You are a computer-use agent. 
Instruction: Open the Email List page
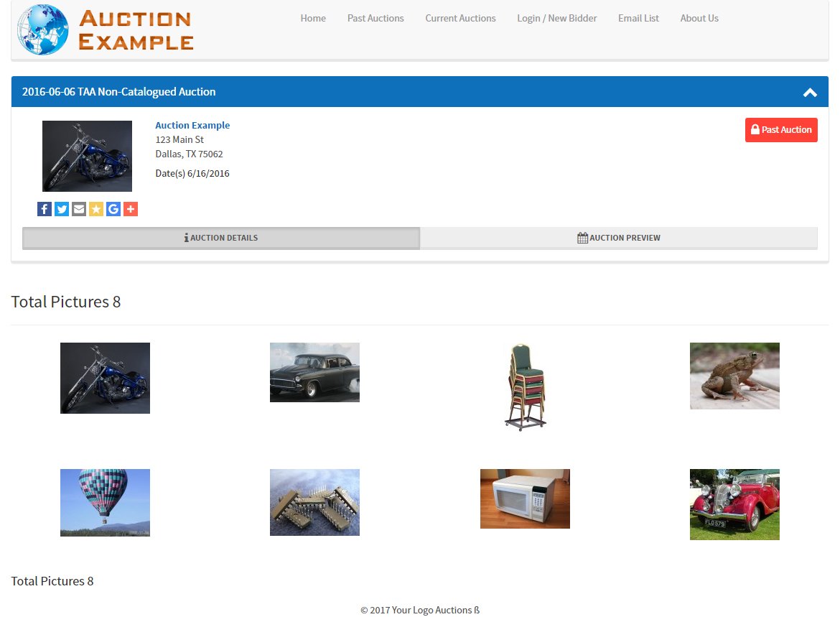coord(638,18)
